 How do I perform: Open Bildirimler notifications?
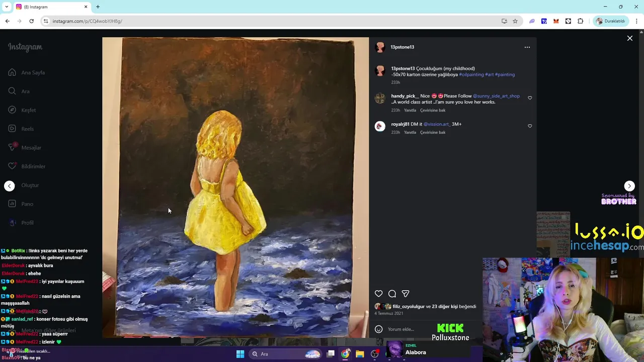27,166
